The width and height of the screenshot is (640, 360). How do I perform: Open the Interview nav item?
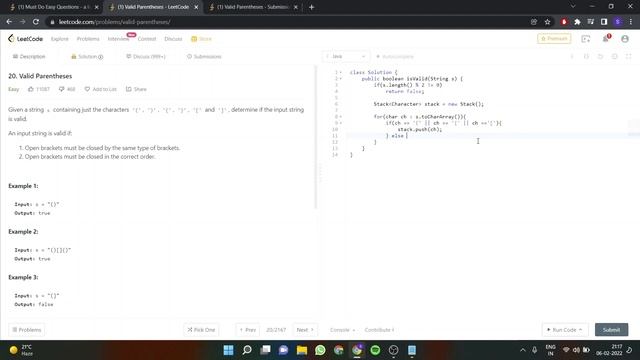pos(118,39)
